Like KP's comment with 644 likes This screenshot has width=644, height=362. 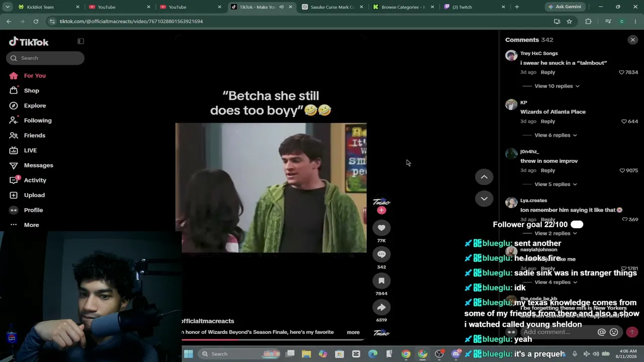[x=624, y=121]
